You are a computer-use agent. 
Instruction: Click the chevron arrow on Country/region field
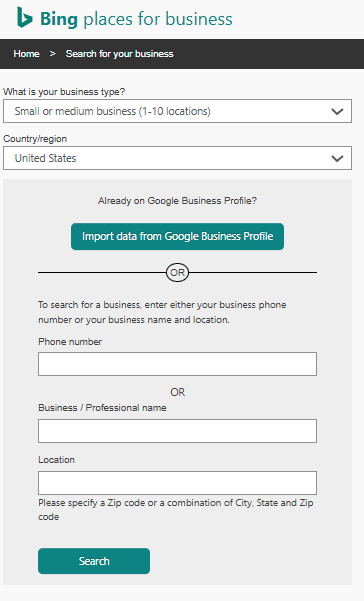pos(337,158)
